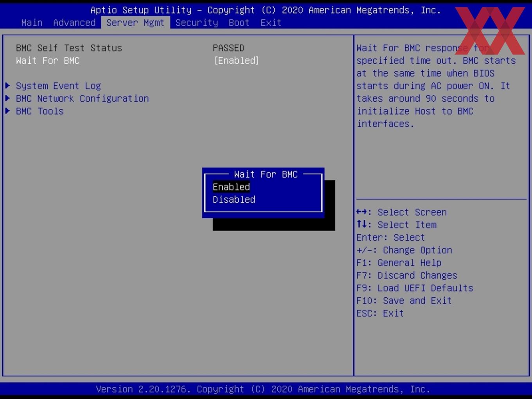Screen dimensions: 532x399
Task: Open the Boot tab
Action: (x=239, y=23)
